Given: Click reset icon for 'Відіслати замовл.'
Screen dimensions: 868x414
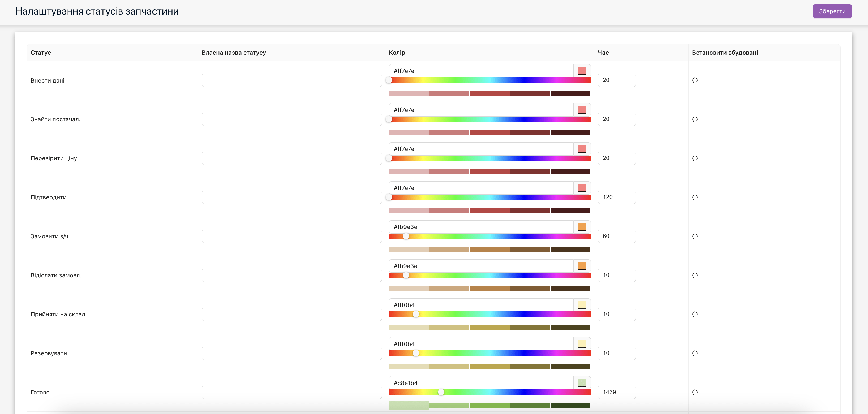Looking at the screenshot, I should 694,275.
